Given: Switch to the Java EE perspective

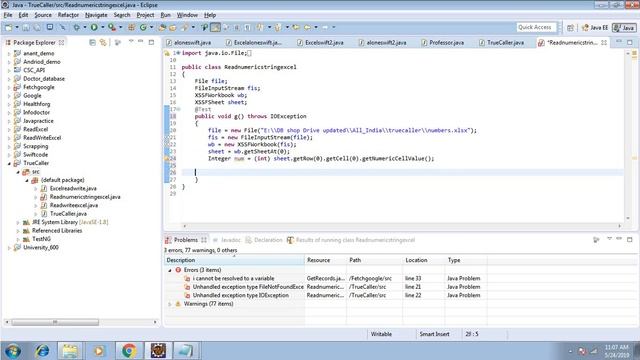Looking at the screenshot, I should click(x=595, y=27).
